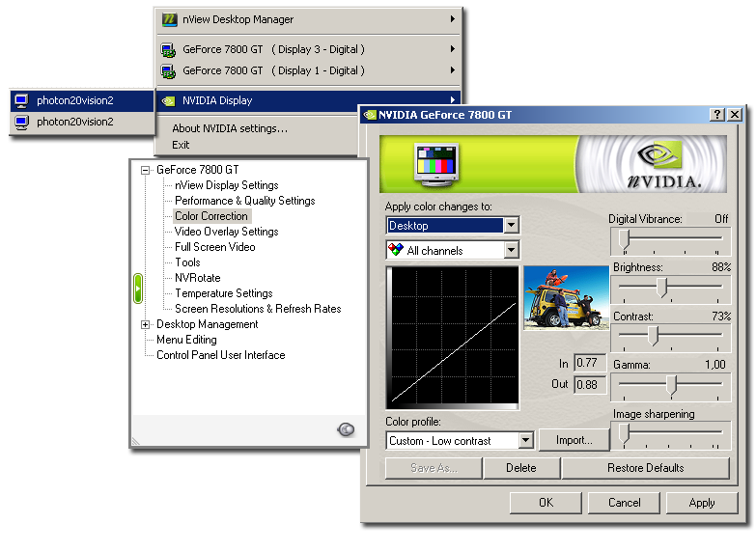Choose About NVIDIA settings...

tap(230, 128)
